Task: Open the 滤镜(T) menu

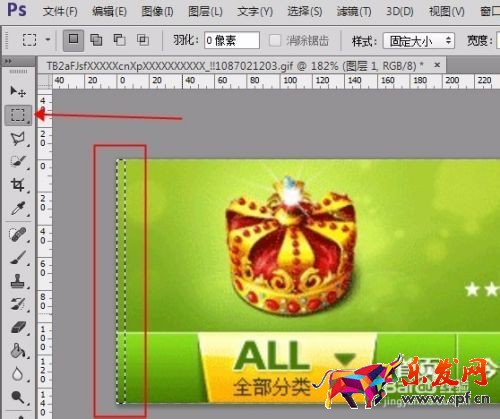Action: coord(354,12)
